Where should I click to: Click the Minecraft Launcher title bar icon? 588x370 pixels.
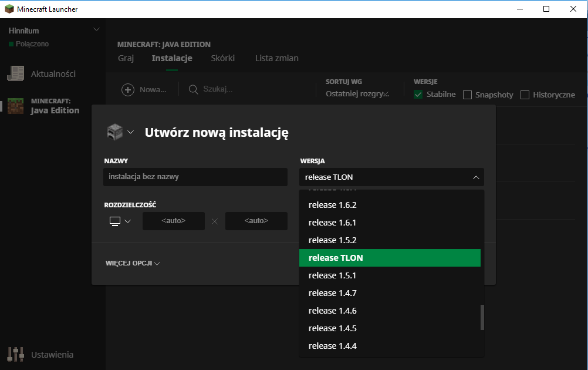9,9
